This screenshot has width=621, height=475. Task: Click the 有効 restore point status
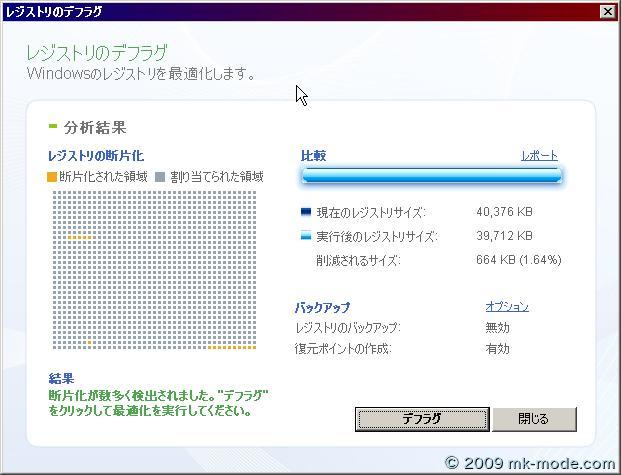tap(497, 349)
